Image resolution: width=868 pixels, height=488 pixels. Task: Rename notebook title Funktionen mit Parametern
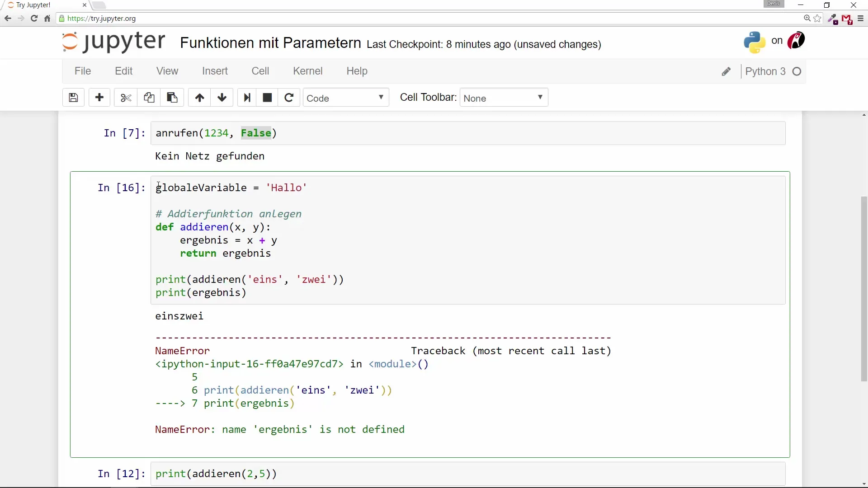(x=271, y=43)
